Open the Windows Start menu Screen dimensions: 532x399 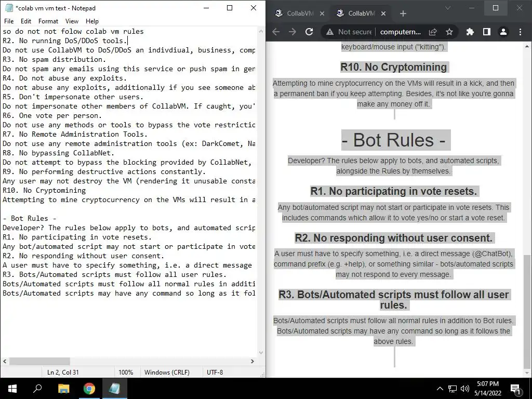coord(12,389)
